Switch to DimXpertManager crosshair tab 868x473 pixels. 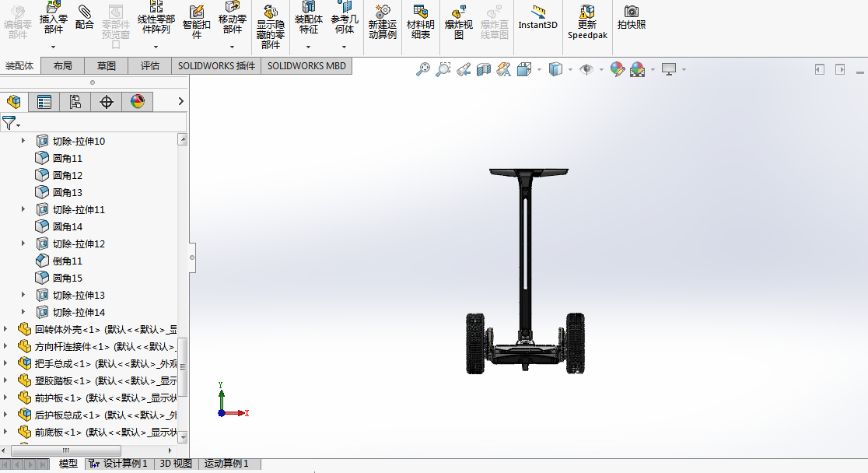tap(107, 101)
